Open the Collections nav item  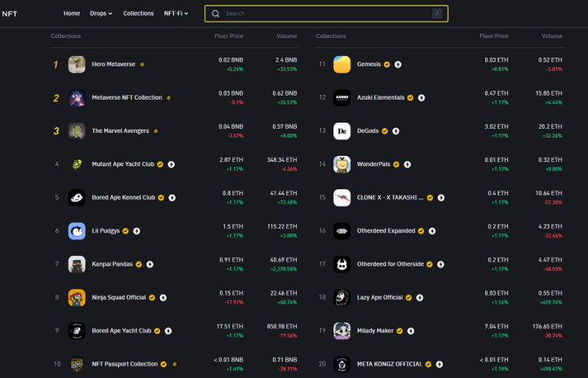click(138, 13)
